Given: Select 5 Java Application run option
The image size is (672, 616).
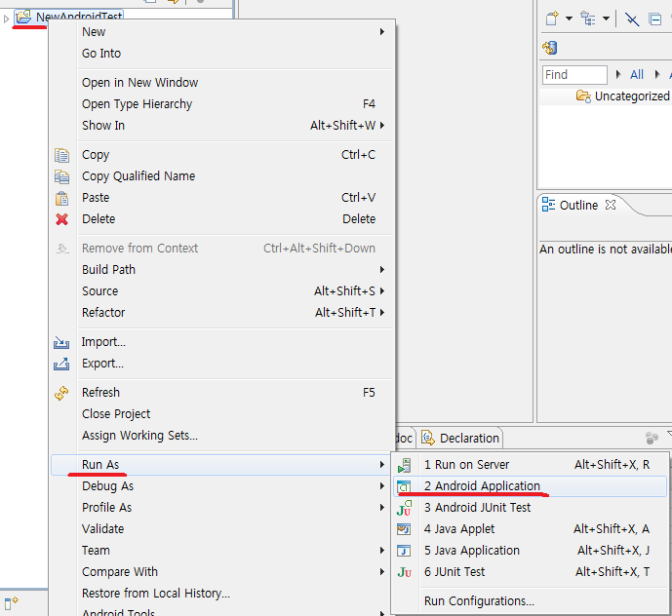Looking at the screenshot, I should (x=530, y=550).
